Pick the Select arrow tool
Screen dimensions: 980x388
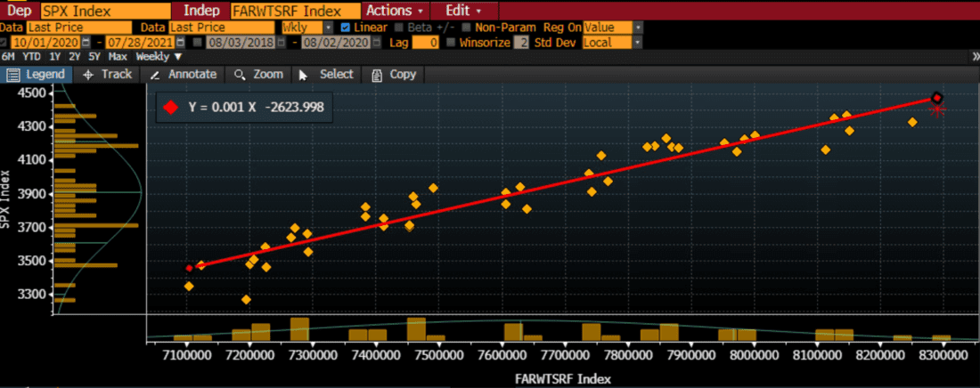pyautogui.click(x=326, y=75)
